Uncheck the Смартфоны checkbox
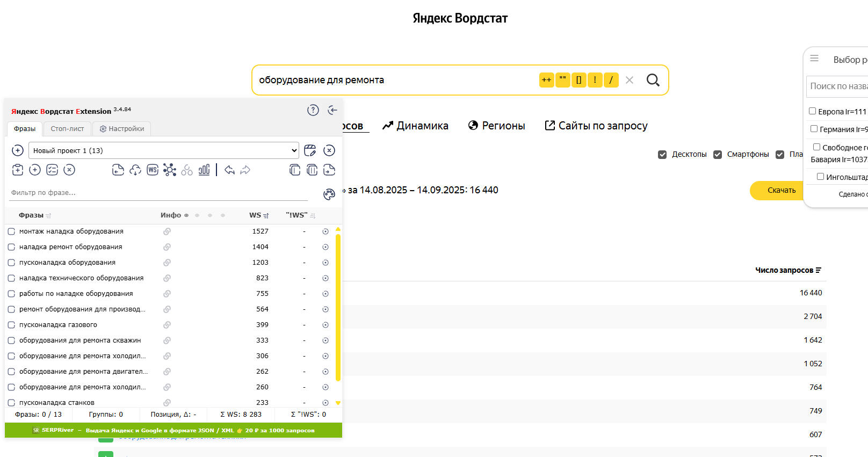The width and height of the screenshot is (868, 457). [x=718, y=155]
